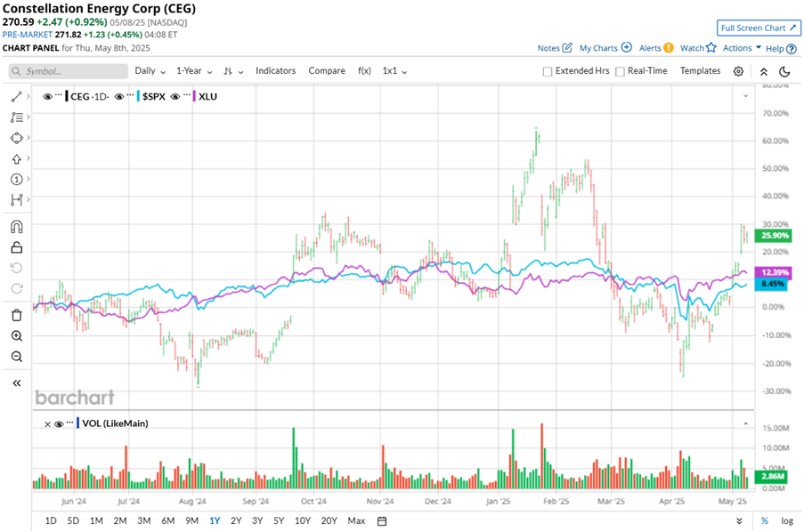This screenshot has width=804, height=532.
Task: Collapse the volume pane chevron
Action: (x=745, y=423)
